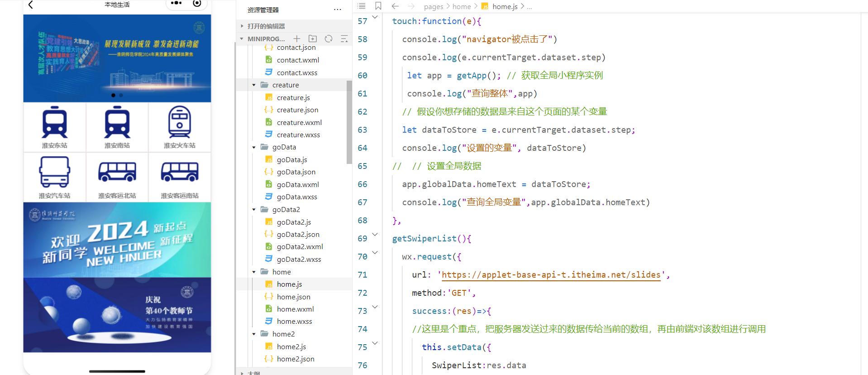Fold success callback at line 73
The height and width of the screenshot is (375, 868).
(x=375, y=307)
